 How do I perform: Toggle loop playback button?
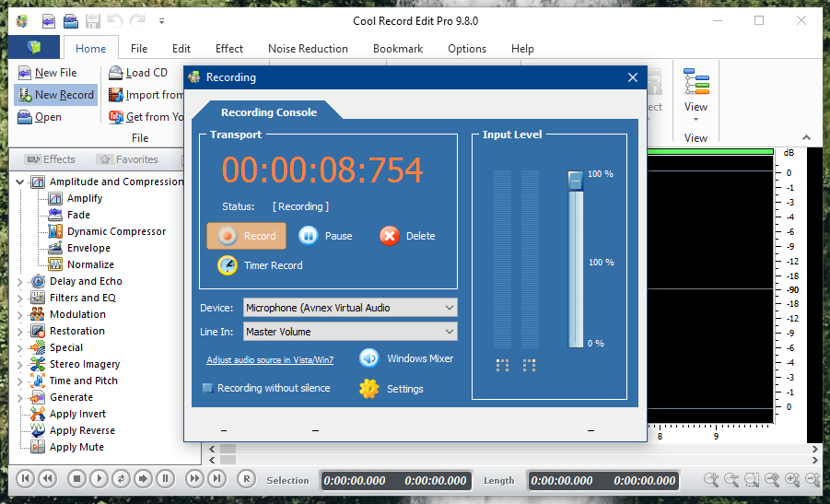pyautogui.click(x=121, y=479)
